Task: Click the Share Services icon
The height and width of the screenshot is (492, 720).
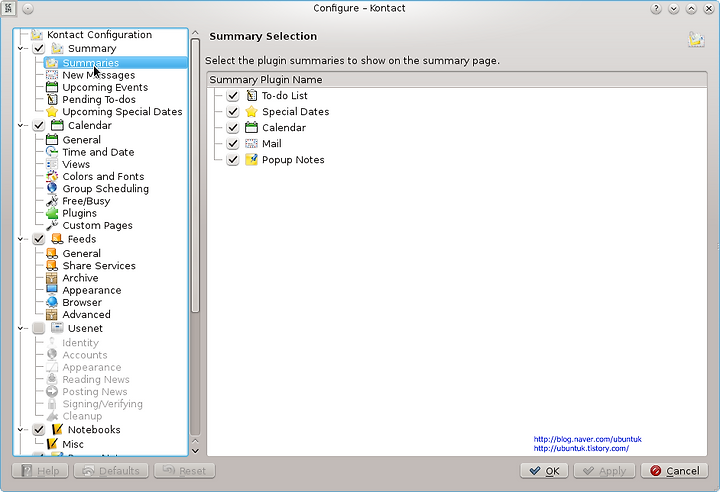Action: pos(52,266)
